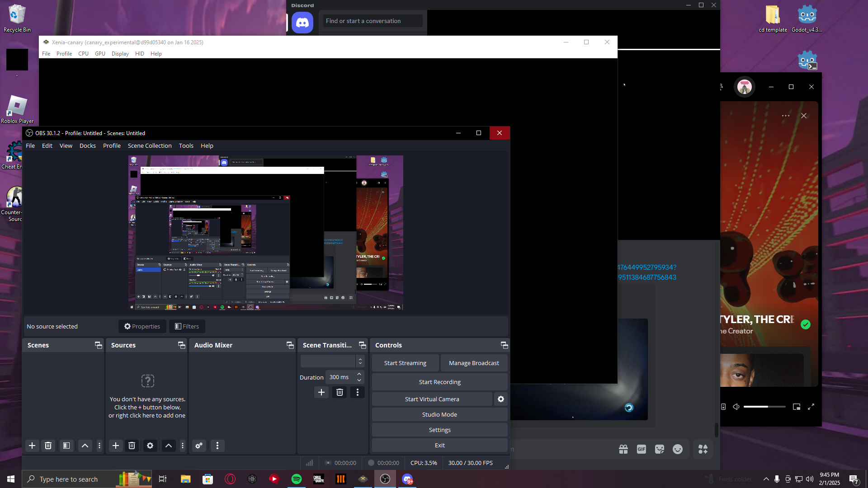Open the Scene Collection menu
The height and width of the screenshot is (488, 868).
coord(149,145)
